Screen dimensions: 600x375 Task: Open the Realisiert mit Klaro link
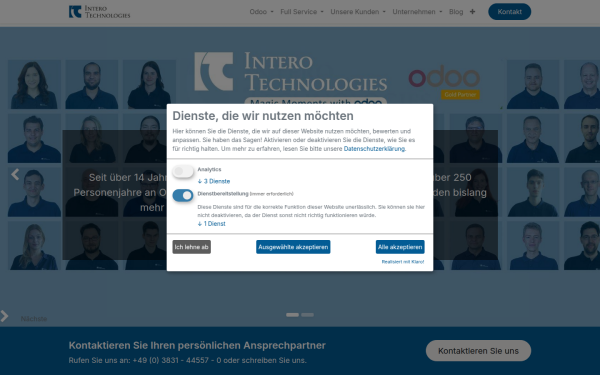click(x=403, y=262)
